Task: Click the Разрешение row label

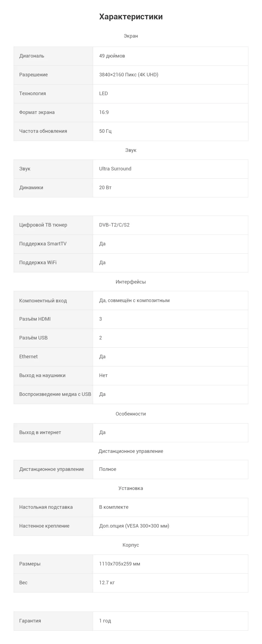Action: (33, 75)
